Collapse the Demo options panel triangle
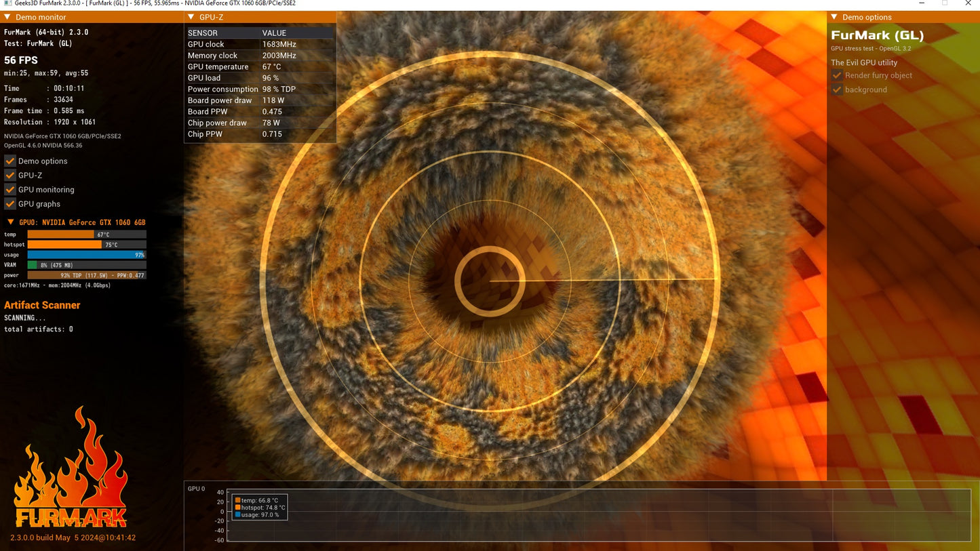Viewport: 980px width, 551px height. point(835,17)
